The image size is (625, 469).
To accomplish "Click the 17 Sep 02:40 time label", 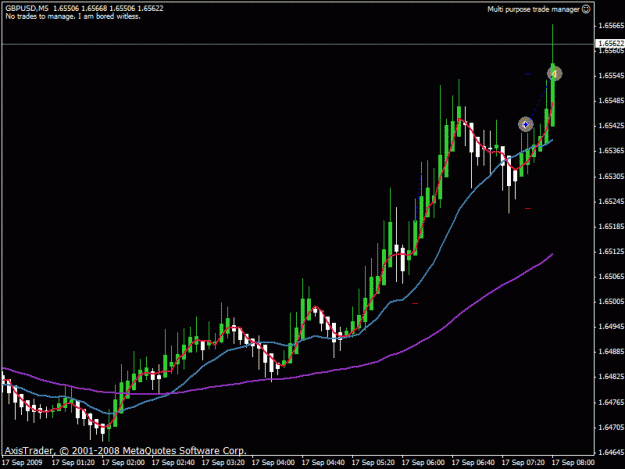I will click(173, 463).
